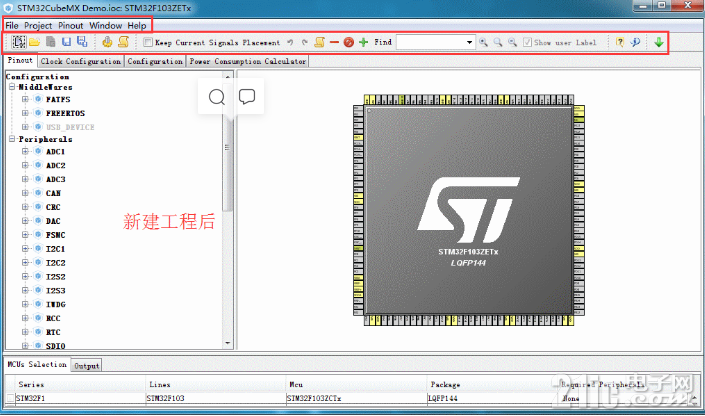705x416 pixels.
Task: Click the red circular reset icon
Action: [x=348, y=42]
